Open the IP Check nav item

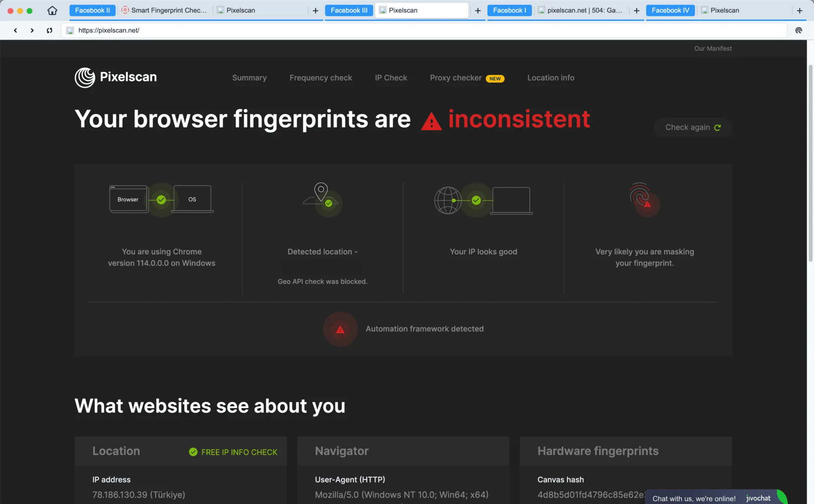[391, 78]
